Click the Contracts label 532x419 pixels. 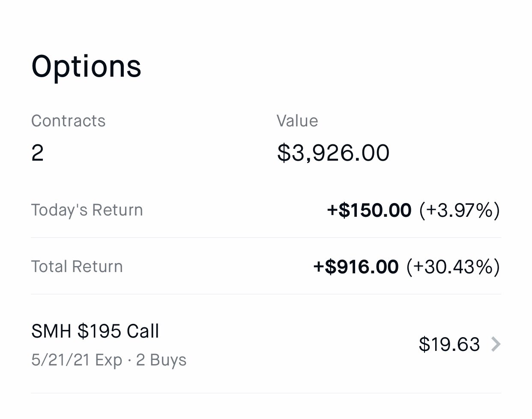[x=68, y=121]
